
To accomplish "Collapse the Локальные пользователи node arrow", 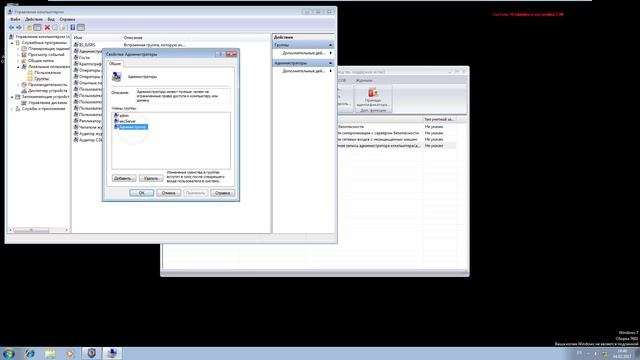I will (18, 67).
